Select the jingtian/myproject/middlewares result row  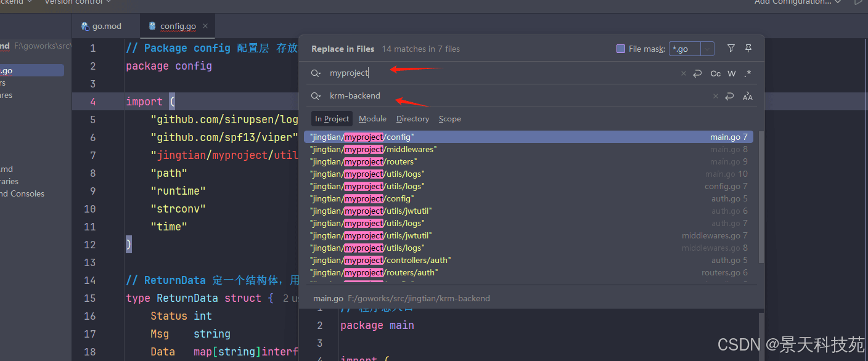click(x=374, y=149)
